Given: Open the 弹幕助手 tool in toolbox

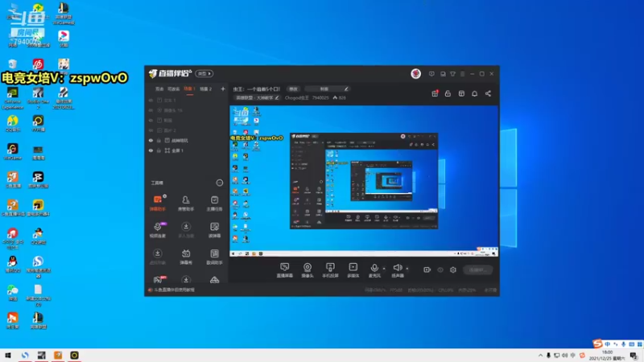Looking at the screenshot, I should click(157, 203).
